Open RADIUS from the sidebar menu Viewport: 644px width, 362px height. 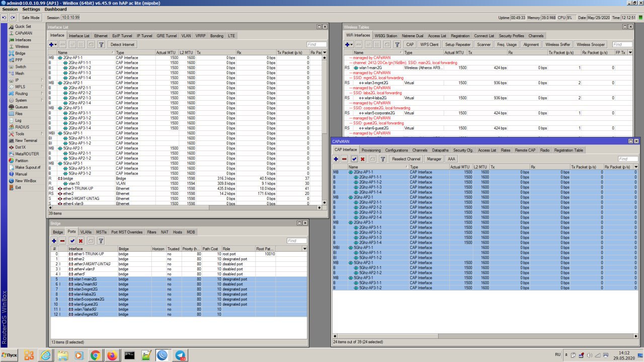click(22, 127)
